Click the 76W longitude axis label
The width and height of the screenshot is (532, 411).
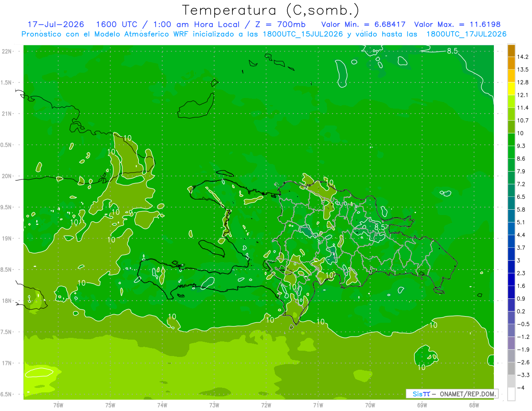[58, 405]
